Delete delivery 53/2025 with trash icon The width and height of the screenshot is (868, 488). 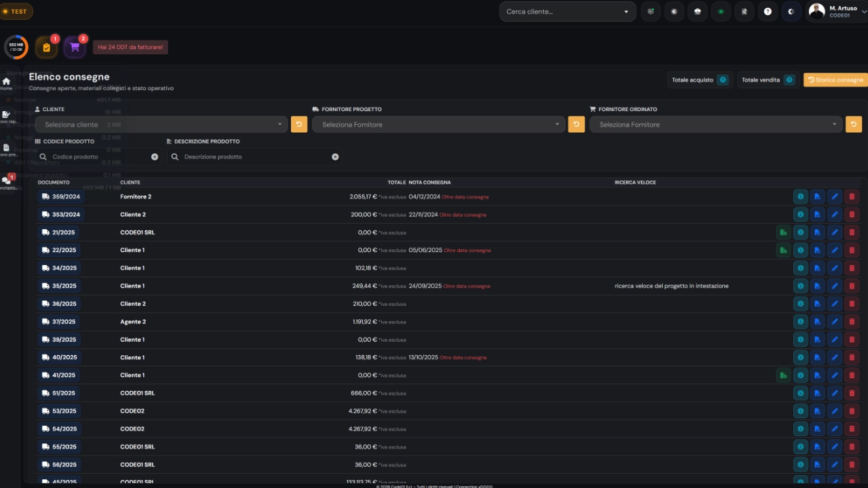(852, 411)
